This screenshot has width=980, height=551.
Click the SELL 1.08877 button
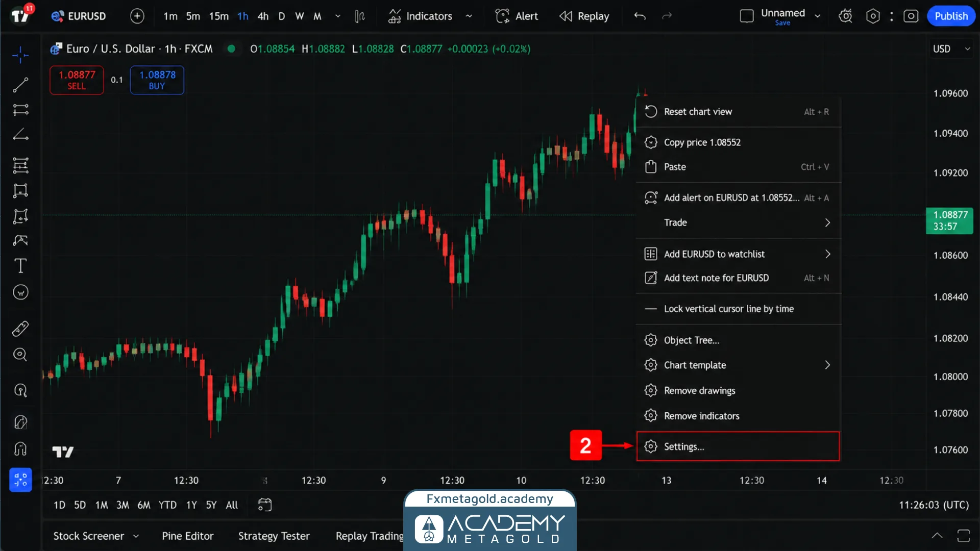(x=77, y=80)
